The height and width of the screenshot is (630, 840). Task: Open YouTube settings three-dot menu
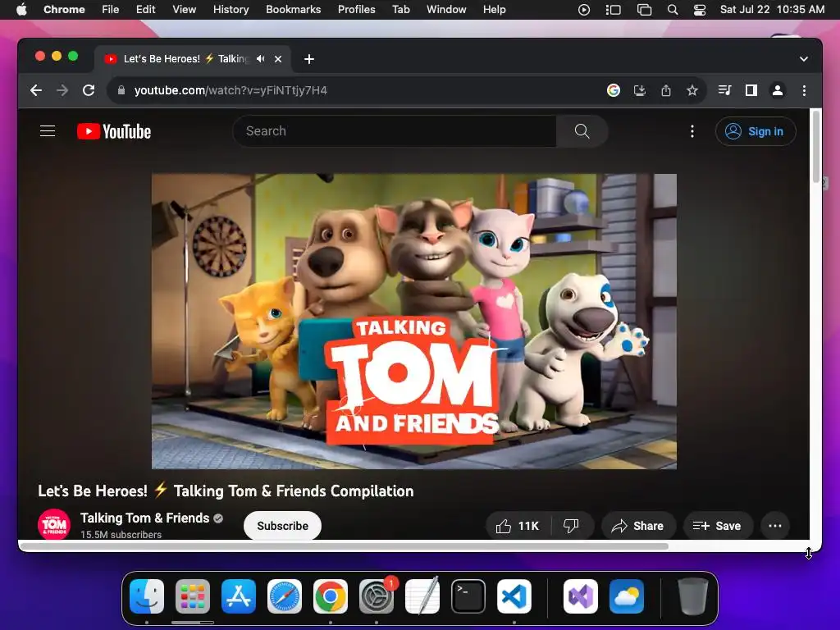point(692,131)
